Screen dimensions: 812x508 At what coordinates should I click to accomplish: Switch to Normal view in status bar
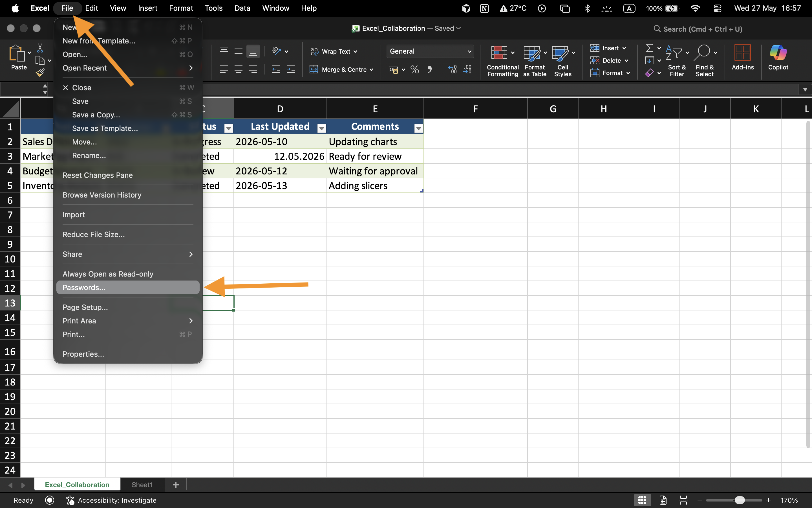(642, 500)
